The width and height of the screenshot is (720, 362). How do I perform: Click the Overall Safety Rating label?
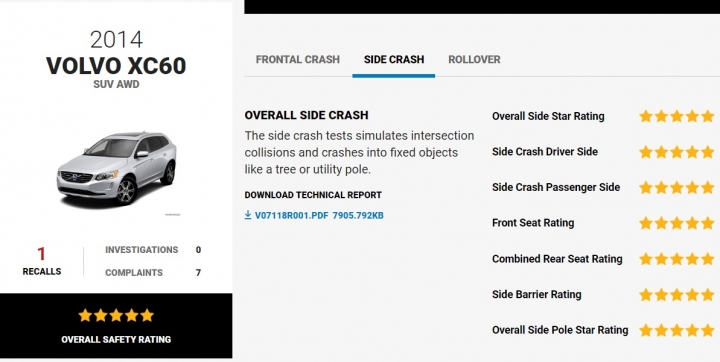pos(116,339)
